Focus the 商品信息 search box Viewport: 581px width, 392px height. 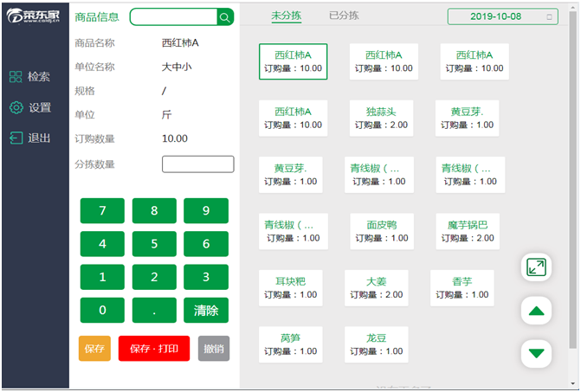(173, 17)
